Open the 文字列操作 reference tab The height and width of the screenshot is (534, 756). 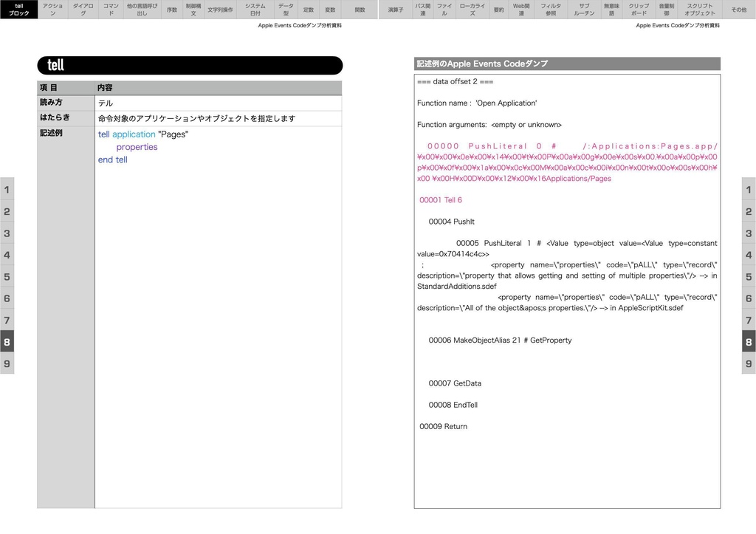(x=221, y=8)
